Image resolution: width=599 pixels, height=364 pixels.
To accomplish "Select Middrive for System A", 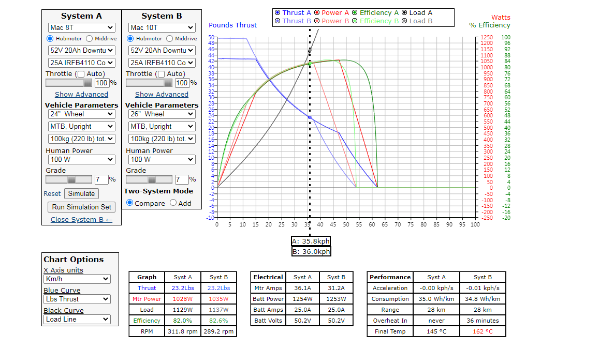I will click(90, 39).
